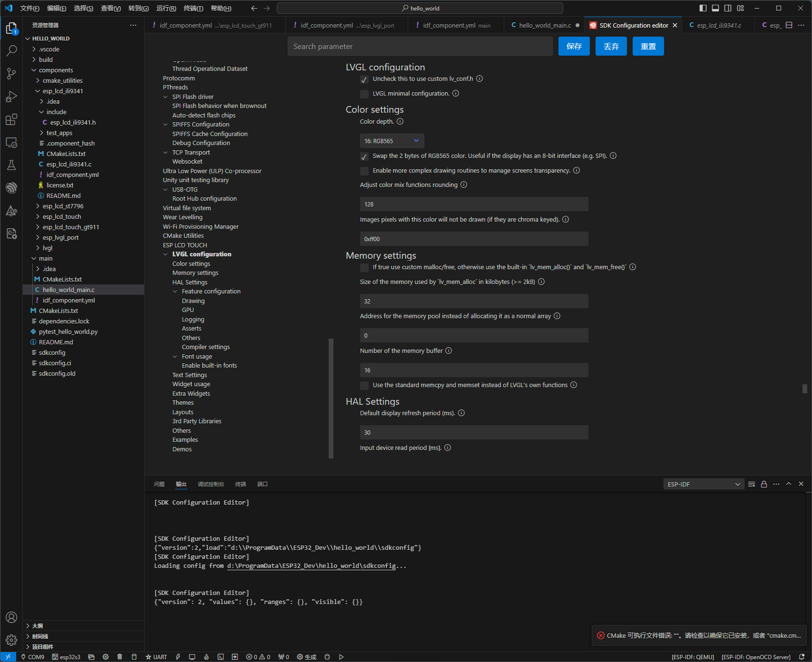Image resolution: width=812 pixels, height=662 pixels.
Task: Select Memory settings in config tree
Action: coord(196,273)
